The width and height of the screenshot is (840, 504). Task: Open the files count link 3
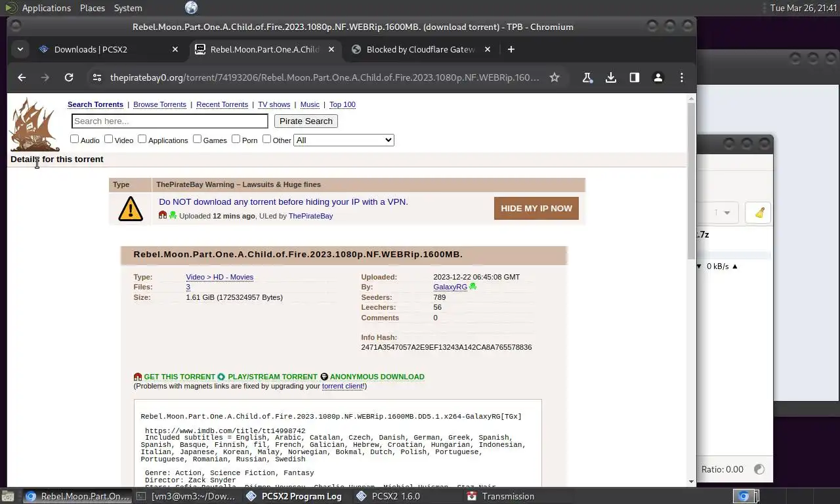188,287
